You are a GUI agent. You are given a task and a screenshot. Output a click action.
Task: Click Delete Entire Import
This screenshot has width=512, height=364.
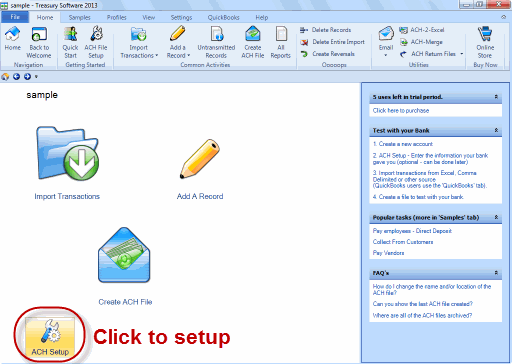(332, 42)
